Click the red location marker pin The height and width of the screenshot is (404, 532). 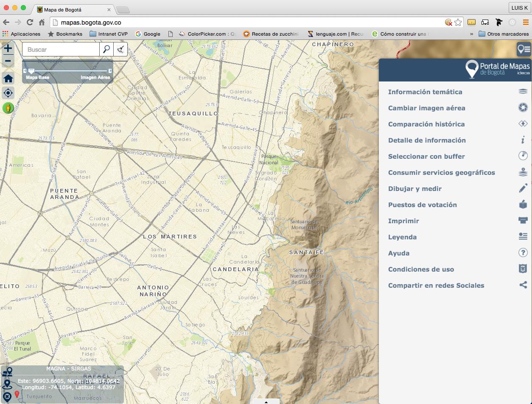pyautogui.click(x=17, y=395)
